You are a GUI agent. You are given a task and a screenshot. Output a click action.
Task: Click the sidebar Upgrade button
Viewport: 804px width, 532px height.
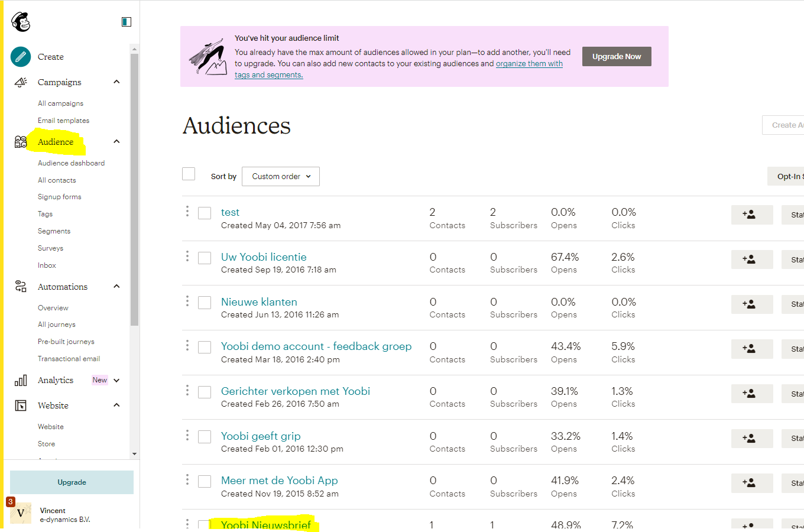click(x=72, y=482)
